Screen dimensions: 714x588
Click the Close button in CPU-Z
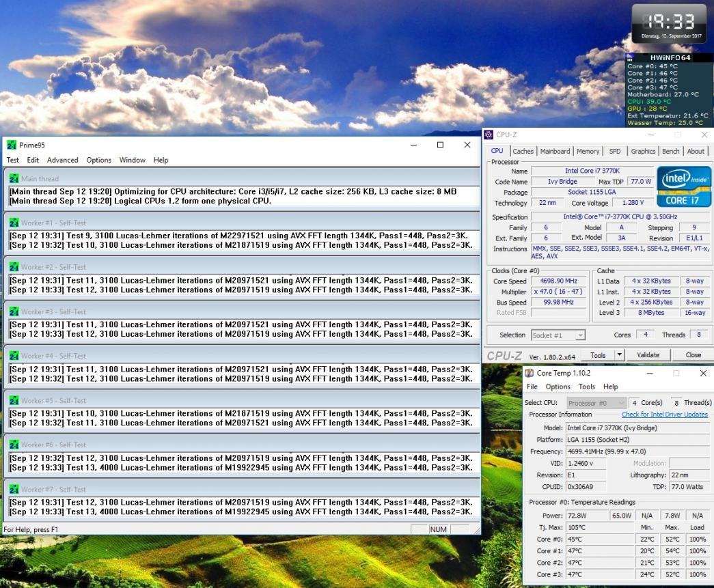coord(693,355)
